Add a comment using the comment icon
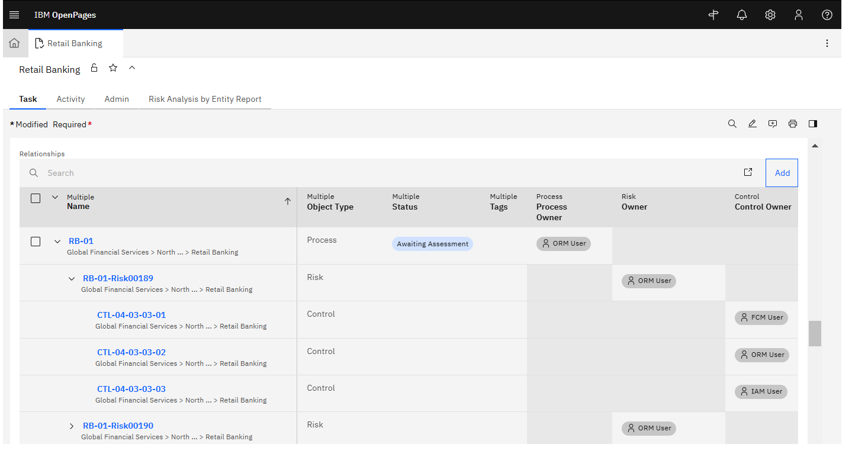The width and height of the screenshot is (868, 473). coord(772,124)
